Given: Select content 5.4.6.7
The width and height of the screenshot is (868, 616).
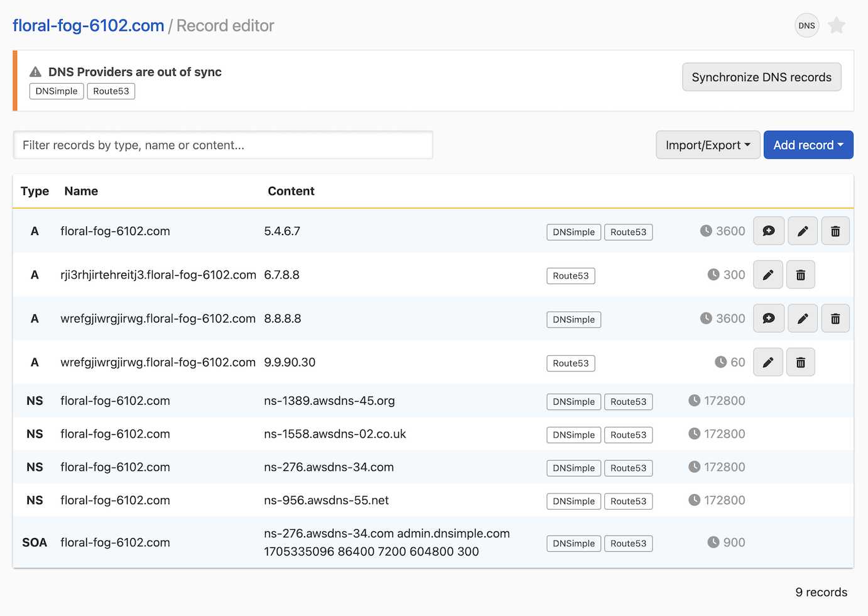Looking at the screenshot, I should [x=282, y=231].
